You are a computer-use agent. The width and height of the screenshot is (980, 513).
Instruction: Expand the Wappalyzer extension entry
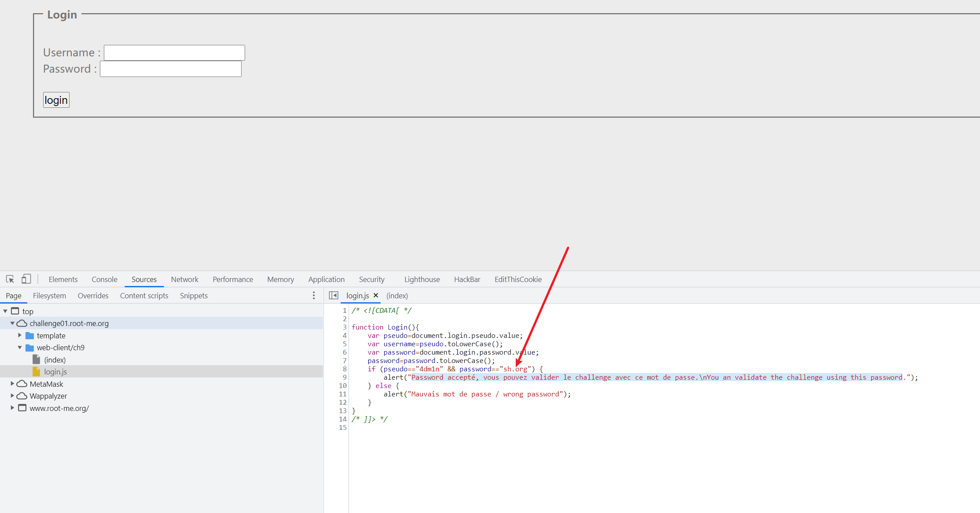pyautogui.click(x=12, y=396)
